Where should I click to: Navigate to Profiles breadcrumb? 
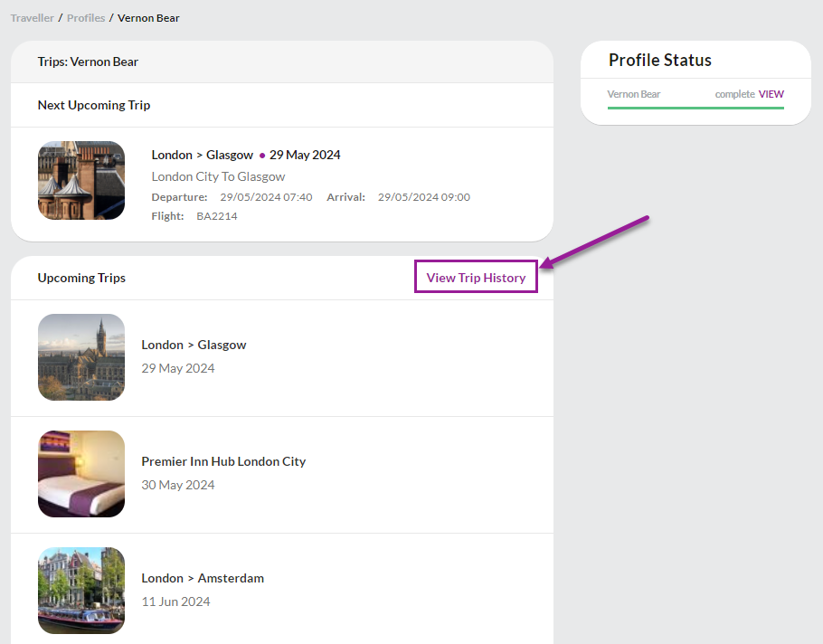(86, 18)
